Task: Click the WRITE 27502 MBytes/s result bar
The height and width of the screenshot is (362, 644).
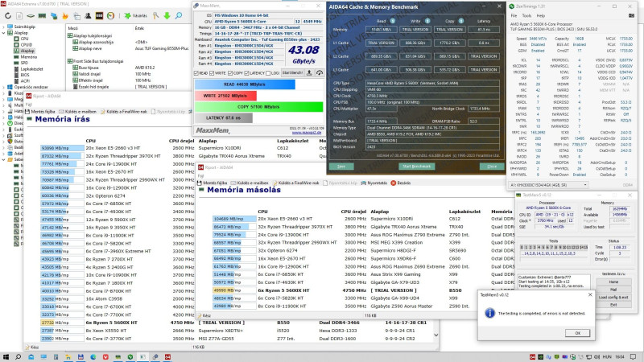Action: coord(225,96)
